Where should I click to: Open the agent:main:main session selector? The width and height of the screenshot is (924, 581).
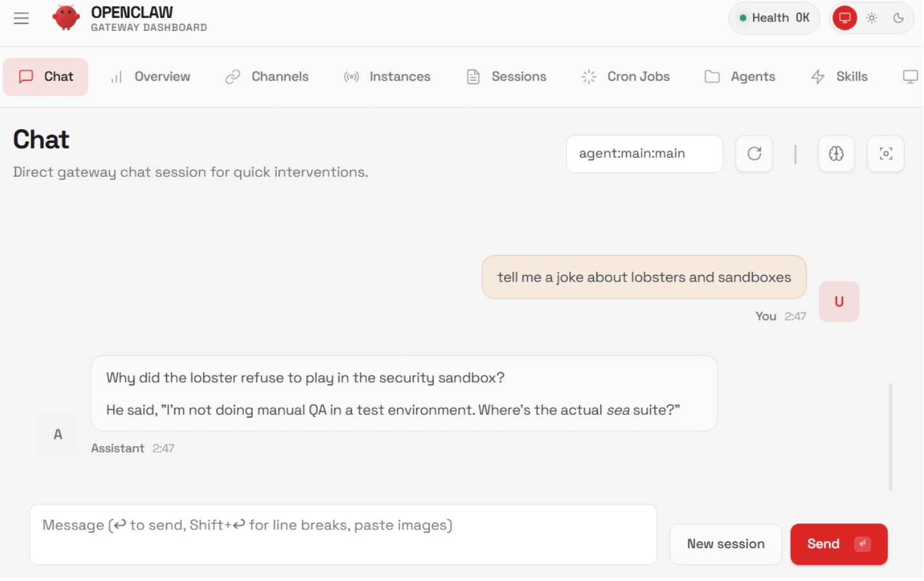[x=644, y=154]
